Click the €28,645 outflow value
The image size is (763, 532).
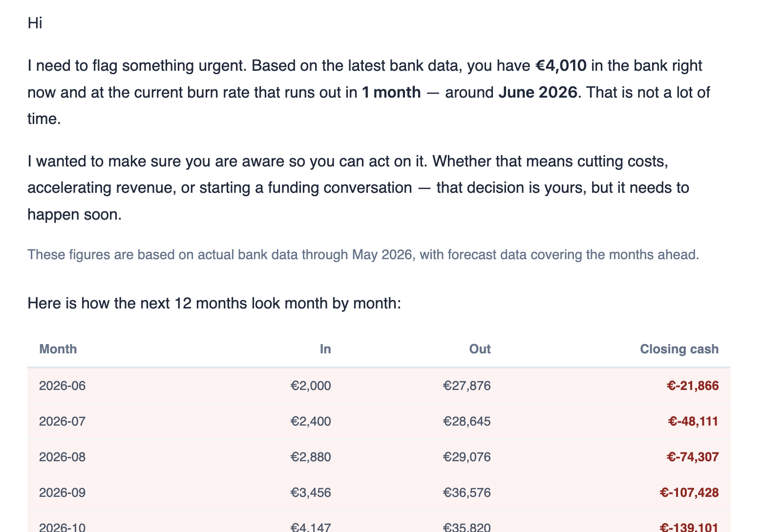tap(466, 421)
